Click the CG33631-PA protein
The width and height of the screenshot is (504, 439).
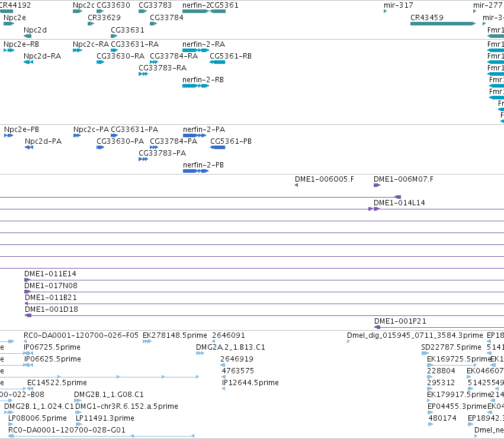click(114, 135)
